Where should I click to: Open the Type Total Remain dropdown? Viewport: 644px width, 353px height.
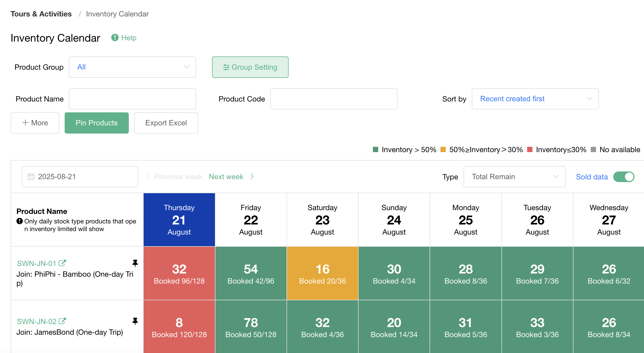point(514,177)
